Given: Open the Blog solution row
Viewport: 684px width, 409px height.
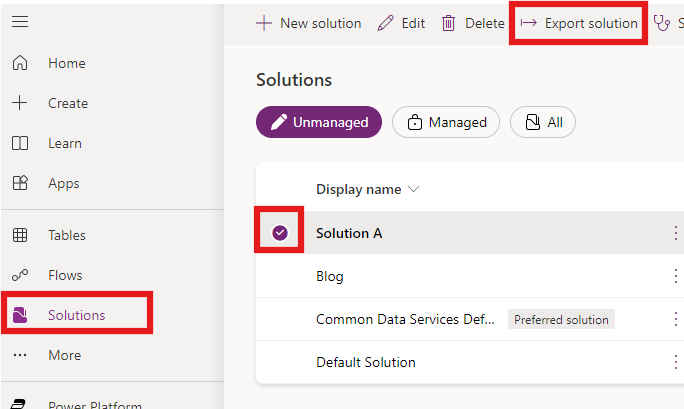Looking at the screenshot, I should (330, 276).
